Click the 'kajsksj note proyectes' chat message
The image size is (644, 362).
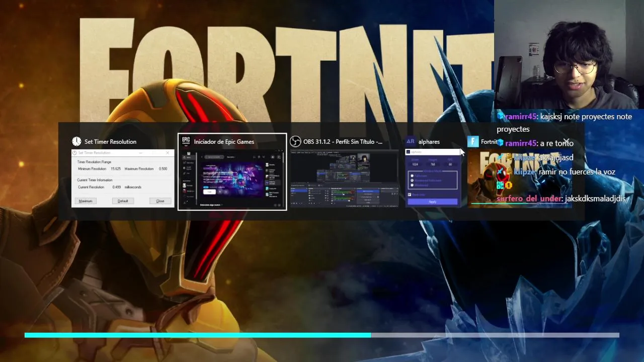click(565, 122)
